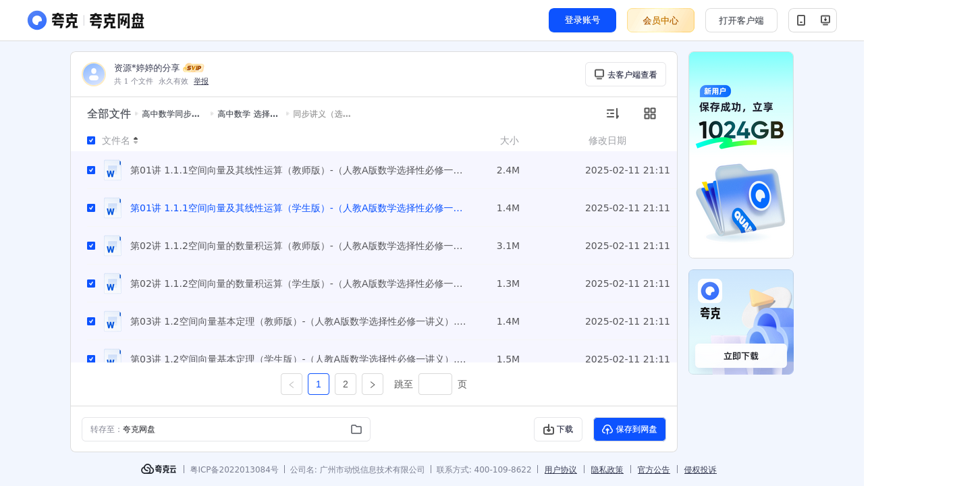Click the 登录账号 button
Screen dimensions: 980x486
point(582,20)
